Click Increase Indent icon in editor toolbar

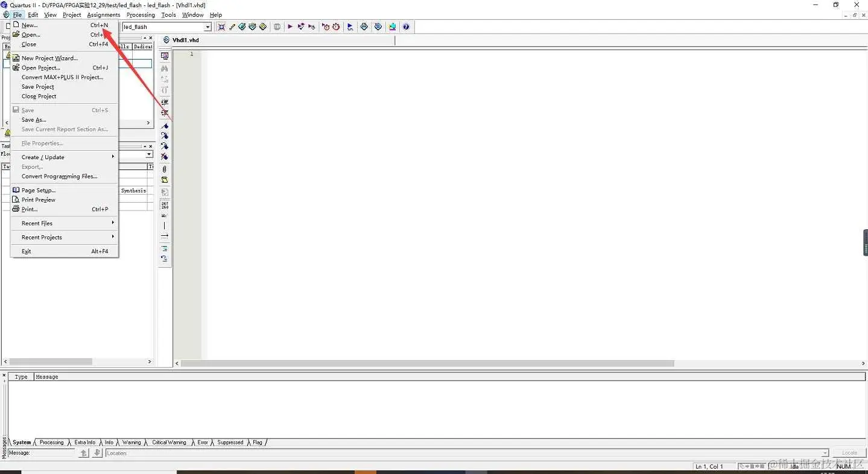pyautogui.click(x=164, y=101)
